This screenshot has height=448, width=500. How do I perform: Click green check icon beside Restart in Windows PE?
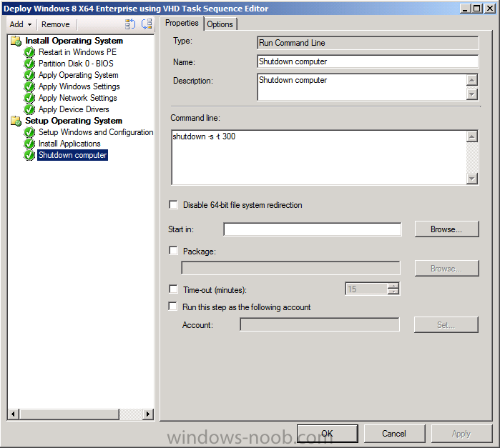29,52
